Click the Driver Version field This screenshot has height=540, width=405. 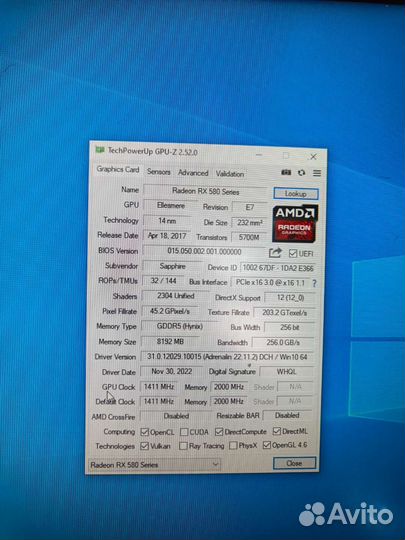[227, 357]
